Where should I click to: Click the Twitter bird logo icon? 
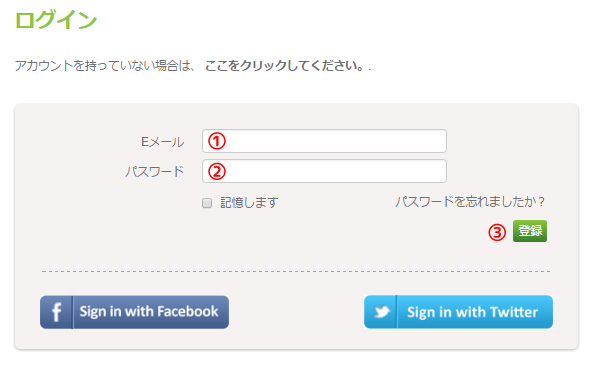[x=381, y=312]
